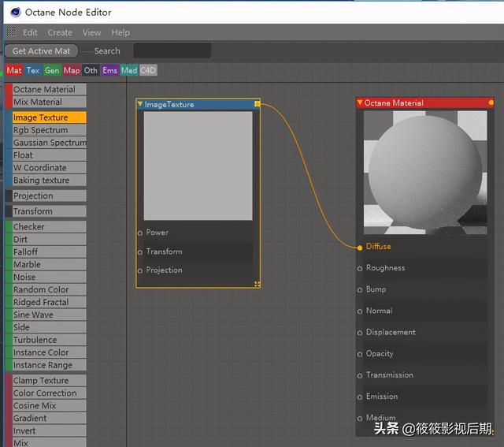The height and width of the screenshot is (447, 504).
Task: Select Instance Range in node list
Action: [x=49, y=365]
